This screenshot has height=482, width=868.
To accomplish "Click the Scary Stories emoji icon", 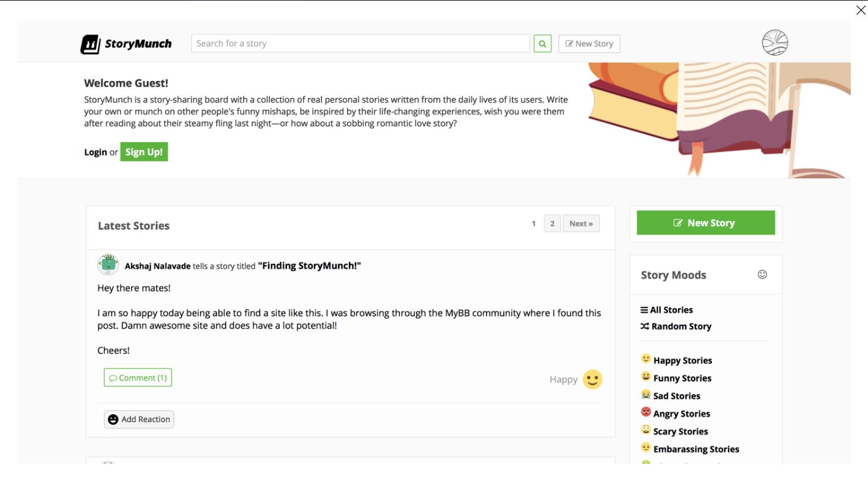I will 645,430.
